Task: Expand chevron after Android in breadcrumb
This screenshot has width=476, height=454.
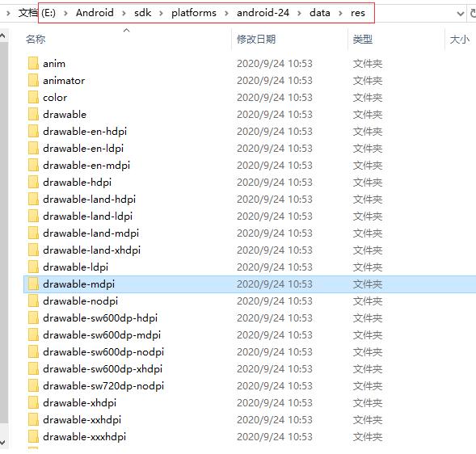Action: click(124, 13)
